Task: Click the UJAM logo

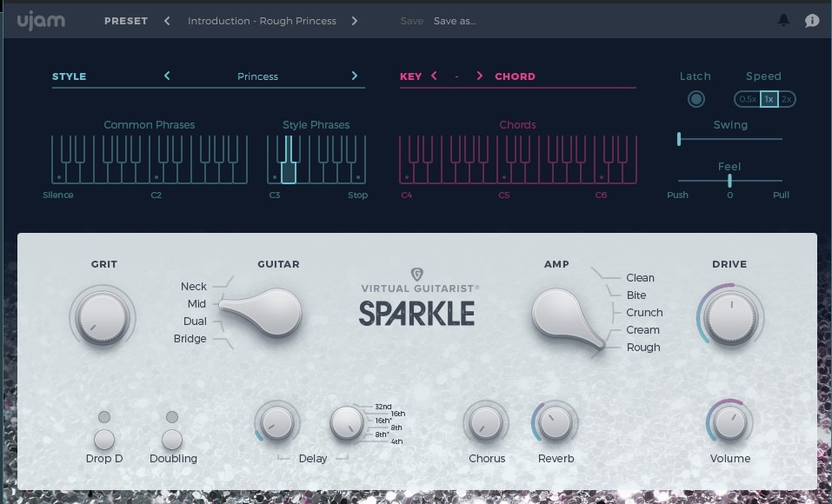Action: click(41, 21)
